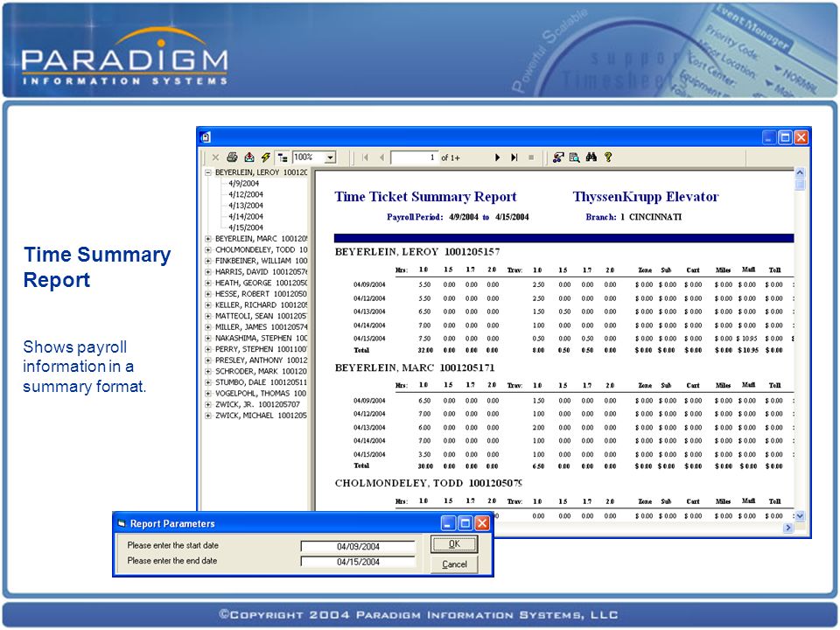Select 4/13/2004 in the tree
The height and width of the screenshot is (630, 840).
(246, 206)
